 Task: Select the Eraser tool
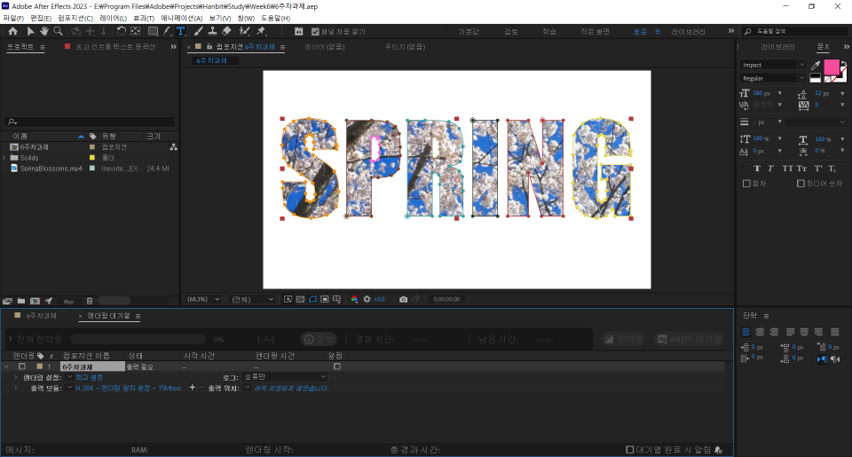click(x=227, y=32)
